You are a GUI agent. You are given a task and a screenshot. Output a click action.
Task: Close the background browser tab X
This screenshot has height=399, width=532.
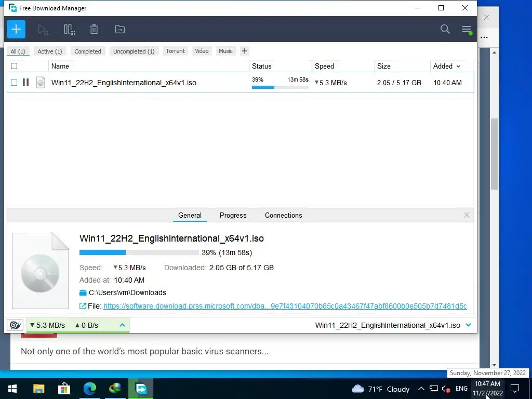pyautogui.click(x=487, y=17)
